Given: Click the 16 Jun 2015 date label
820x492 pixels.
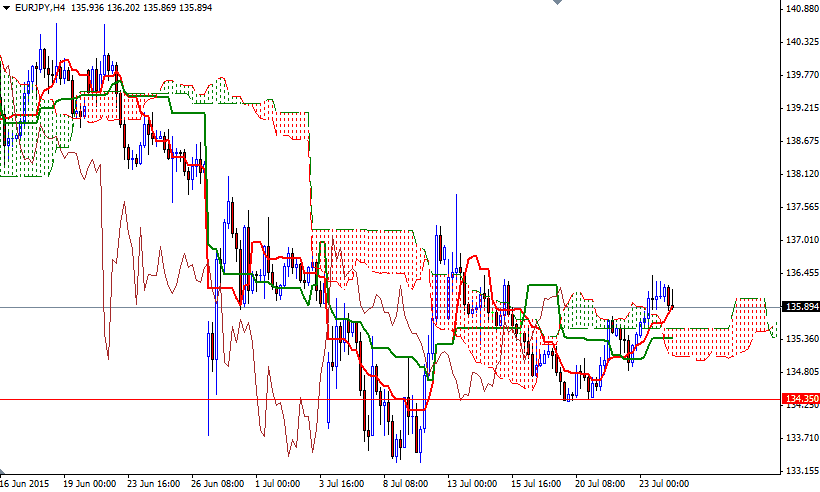Looking at the screenshot, I should 25,483.
